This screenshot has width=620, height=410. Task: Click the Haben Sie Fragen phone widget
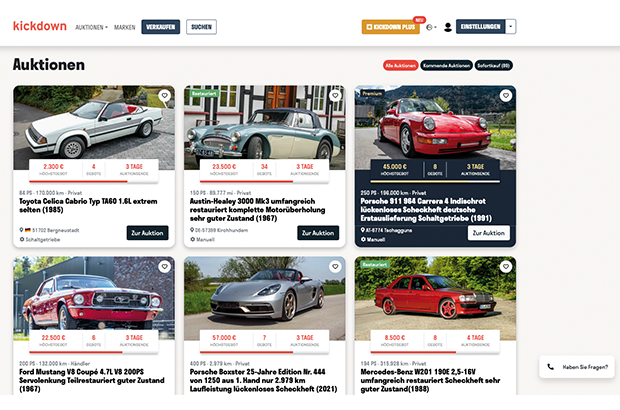(577, 367)
